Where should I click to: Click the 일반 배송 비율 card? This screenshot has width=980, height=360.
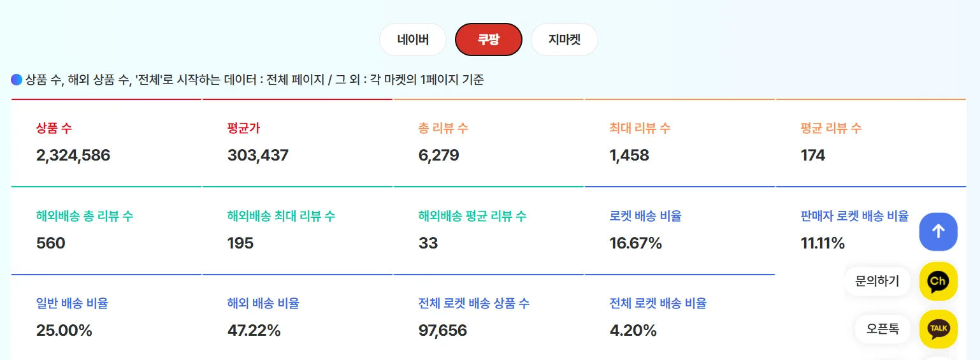click(x=106, y=317)
